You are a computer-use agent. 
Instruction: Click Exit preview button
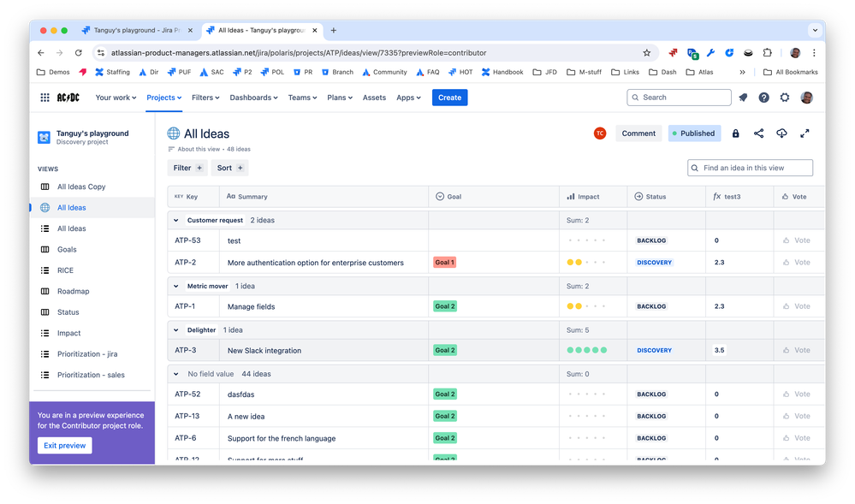click(x=64, y=446)
